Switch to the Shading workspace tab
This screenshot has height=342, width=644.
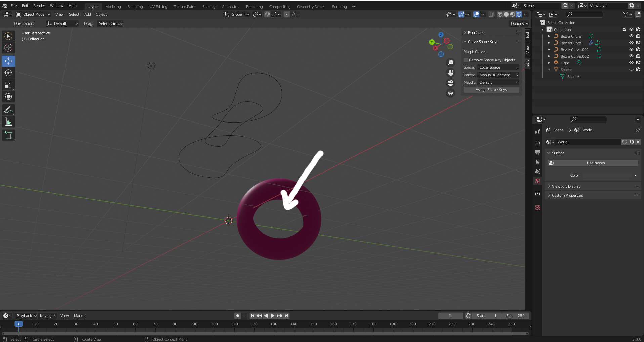(x=209, y=6)
